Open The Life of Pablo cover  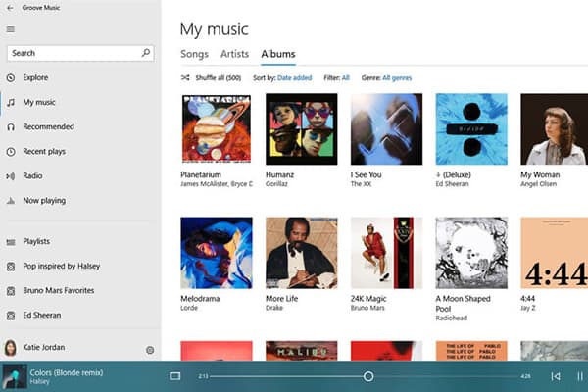click(x=471, y=351)
